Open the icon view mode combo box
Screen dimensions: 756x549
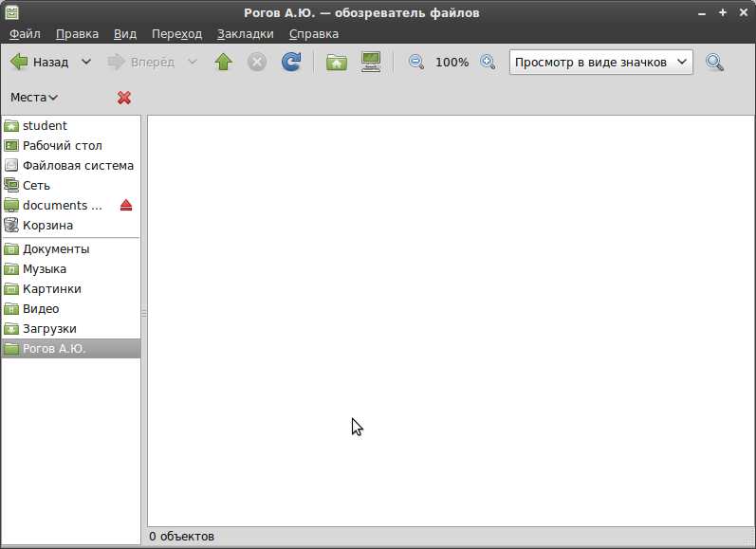pyautogui.click(x=600, y=63)
